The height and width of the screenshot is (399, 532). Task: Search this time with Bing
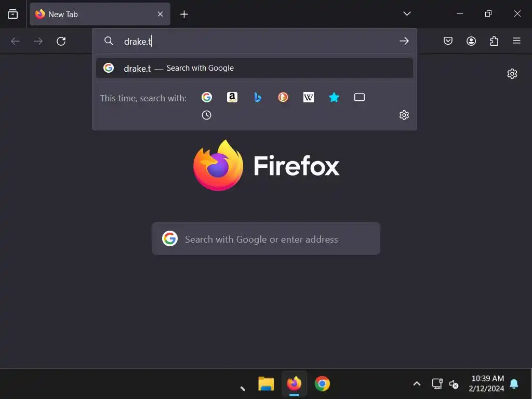tap(258, 97)
